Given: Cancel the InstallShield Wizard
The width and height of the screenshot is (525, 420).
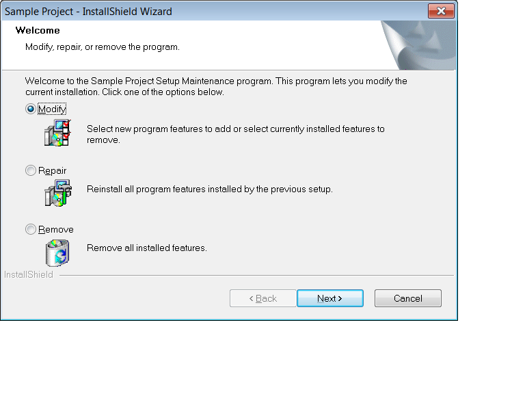Looking at the screenshot, I should click(408, 298).
